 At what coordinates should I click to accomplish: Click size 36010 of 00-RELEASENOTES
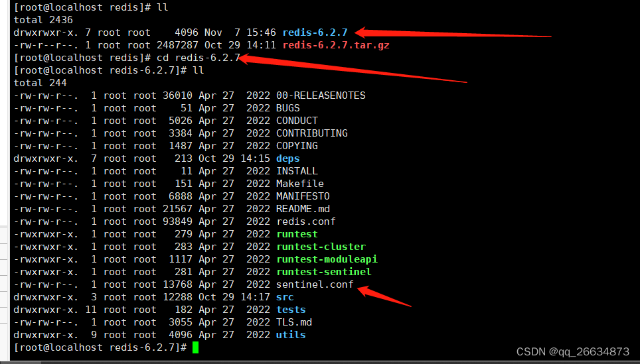tap(178, 95)
